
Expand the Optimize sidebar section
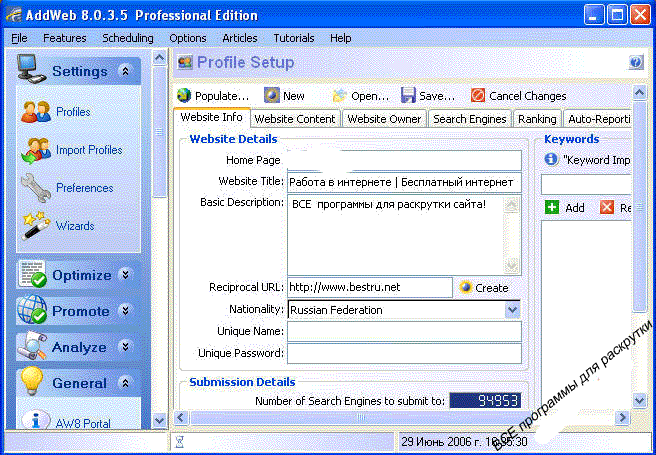(125, 275)
